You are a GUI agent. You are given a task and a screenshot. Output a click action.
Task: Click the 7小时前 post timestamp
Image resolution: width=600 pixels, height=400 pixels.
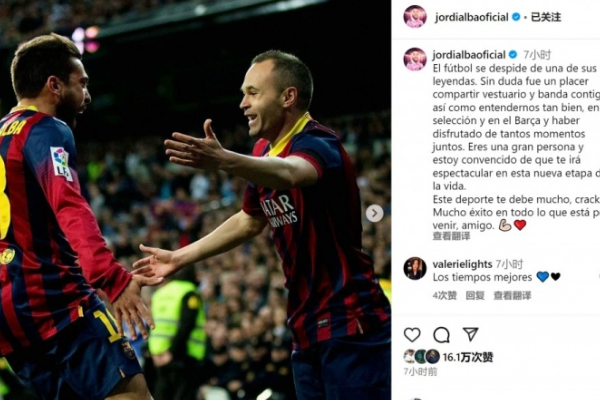point(421,371)
